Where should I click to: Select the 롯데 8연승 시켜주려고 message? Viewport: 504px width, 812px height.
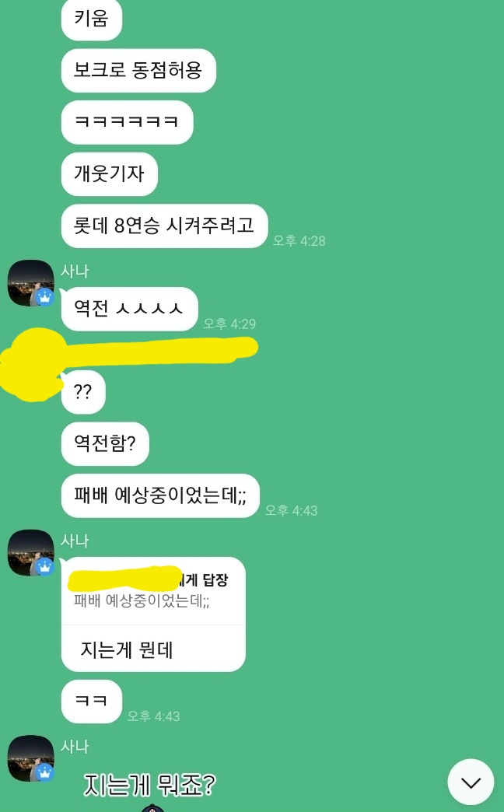[x=164, y=226]
